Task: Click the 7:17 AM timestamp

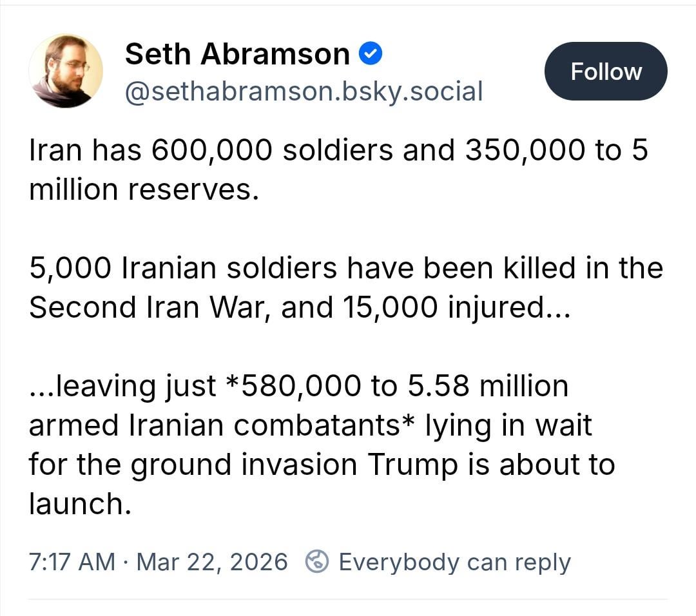Action: [72, 562]
